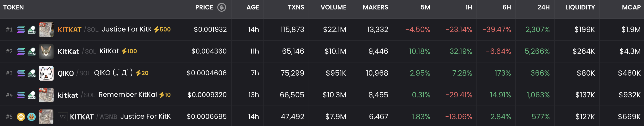Open the Remember KitKat token row #4
This screenshot has height=126, width=644.
pyautogui.click(x=127, y=95)
